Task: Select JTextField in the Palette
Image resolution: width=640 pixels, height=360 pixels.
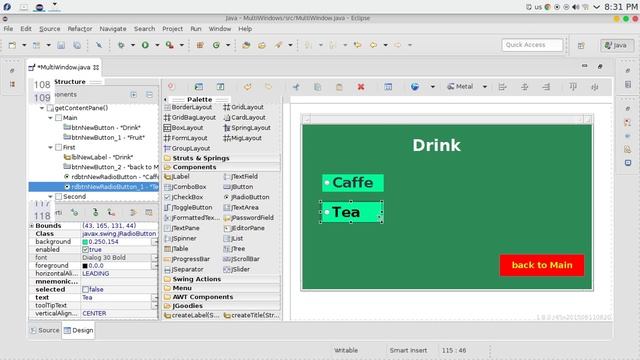Action: coord(241,176)
